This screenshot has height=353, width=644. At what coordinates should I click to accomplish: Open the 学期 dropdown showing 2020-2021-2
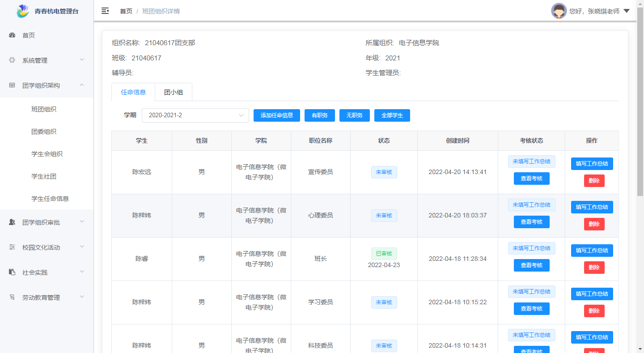coord(195,115)
